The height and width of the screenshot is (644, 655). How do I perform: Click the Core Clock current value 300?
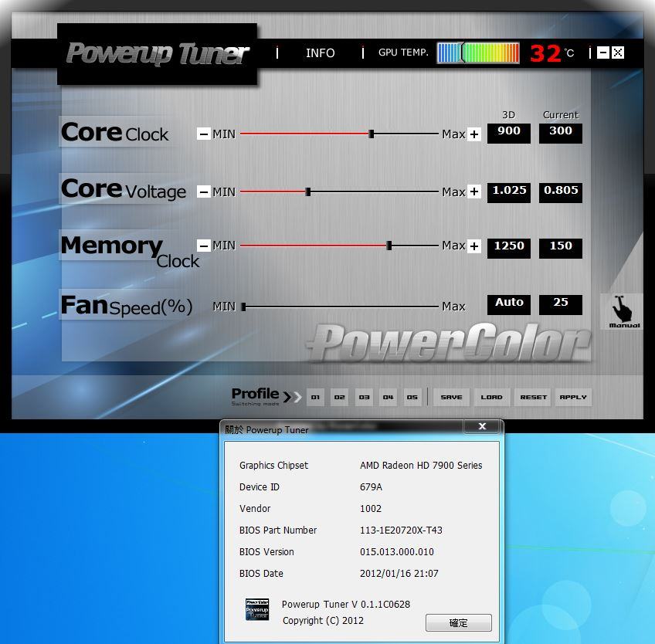[x=561, y=134]
